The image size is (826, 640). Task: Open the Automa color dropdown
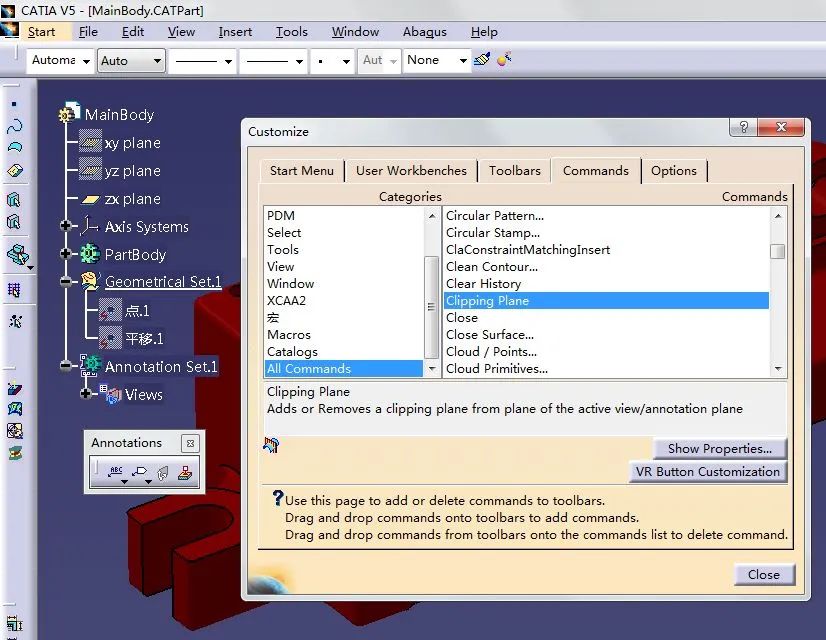click(x=86, y=62)
